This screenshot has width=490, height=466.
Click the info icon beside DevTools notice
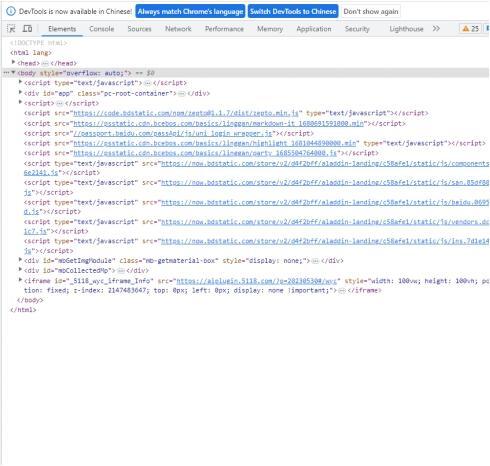11,11
